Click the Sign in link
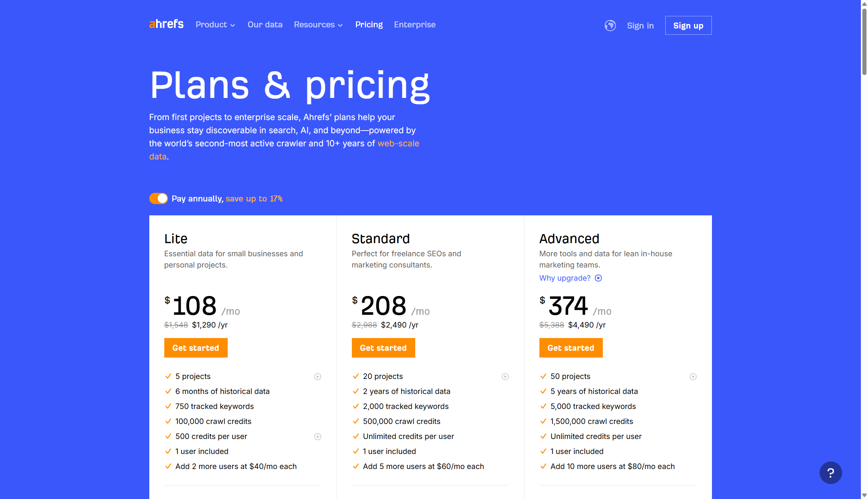 pos(640,26)
